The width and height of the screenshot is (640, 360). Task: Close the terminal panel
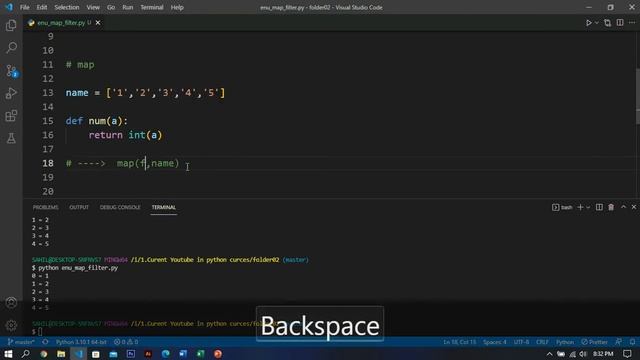(x=633, y=207)
